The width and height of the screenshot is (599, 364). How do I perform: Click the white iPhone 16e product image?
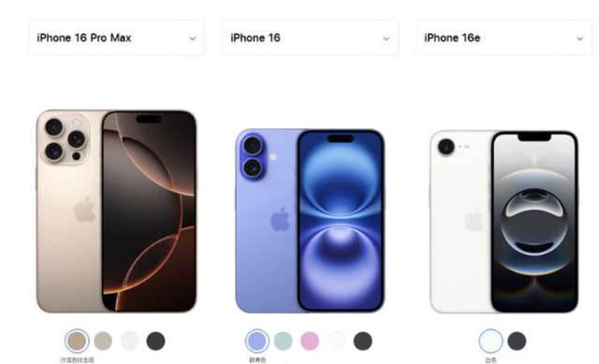(x=504, y=222)
